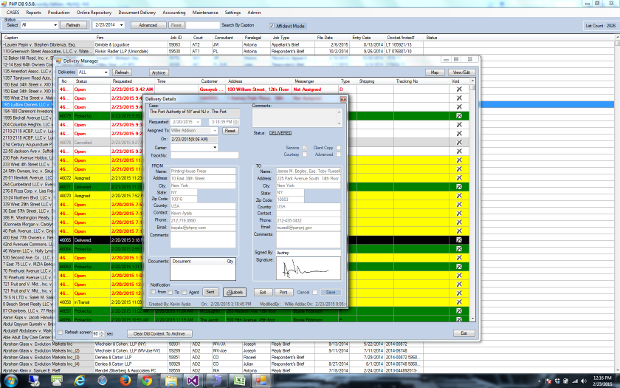The width and height of the screenshot is (620, 388).
Task: Click the void X in the gray Cancelled row
Action: pos(459,142)
